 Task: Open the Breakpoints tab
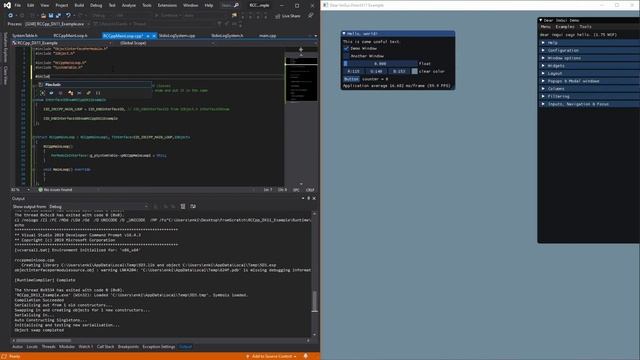coord(128,347)
